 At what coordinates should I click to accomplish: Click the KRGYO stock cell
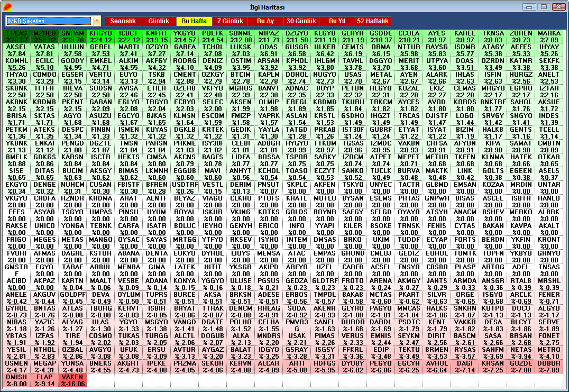100,37
